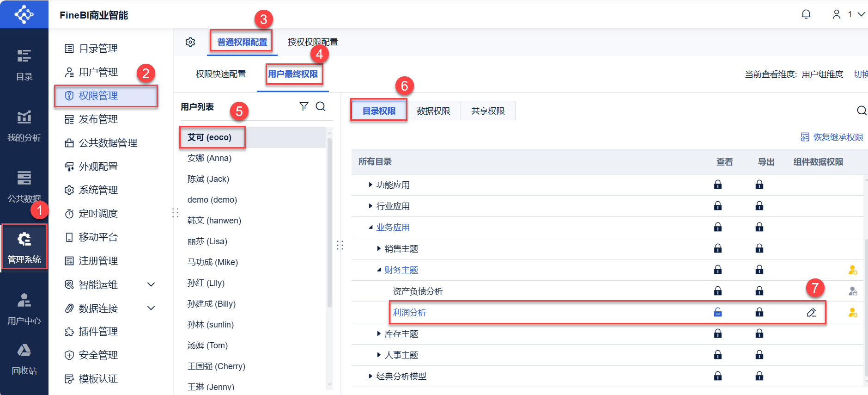Collapse the 业务应用 directory

tap(370, 227)
